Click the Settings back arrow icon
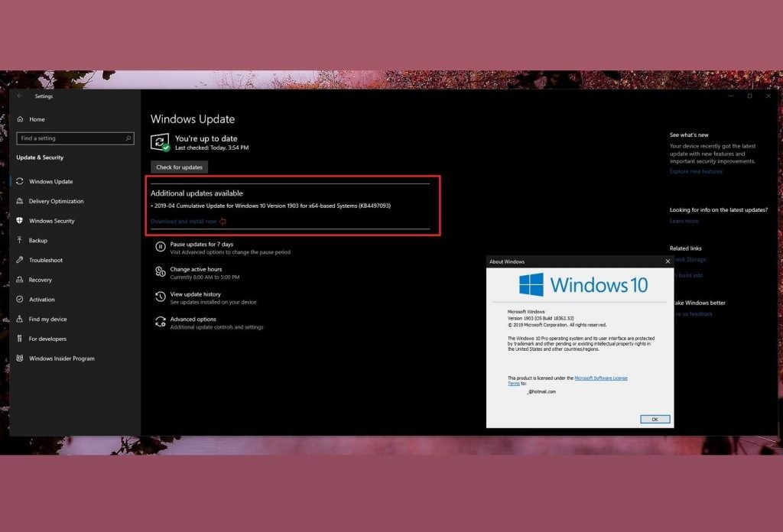The width and height of the screenshot is (783, 532). coord(20,96)
